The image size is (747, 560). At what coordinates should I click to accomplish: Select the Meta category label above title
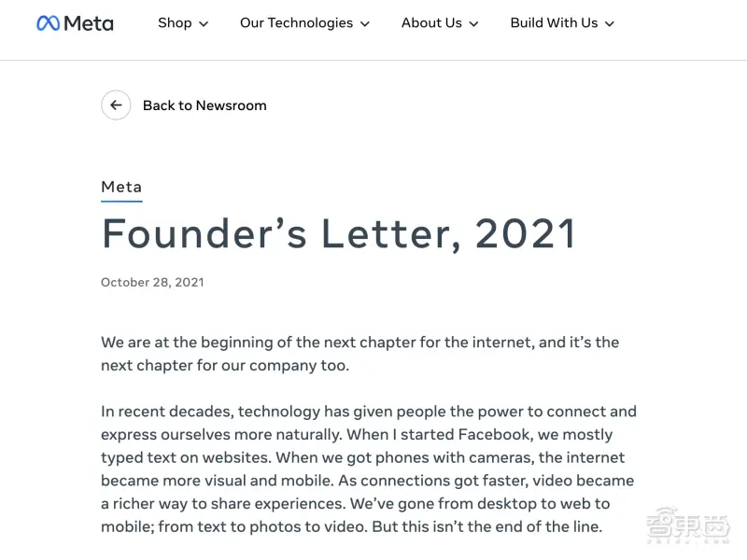(x=121, y=187)
